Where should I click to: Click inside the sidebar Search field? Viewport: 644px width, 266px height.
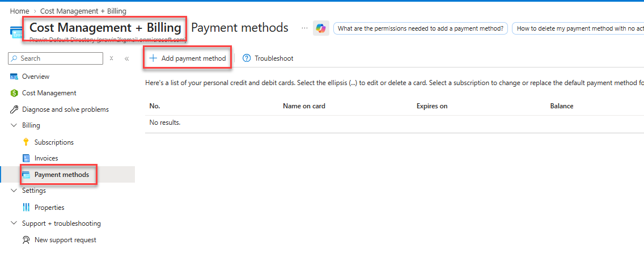coord(56,58)
